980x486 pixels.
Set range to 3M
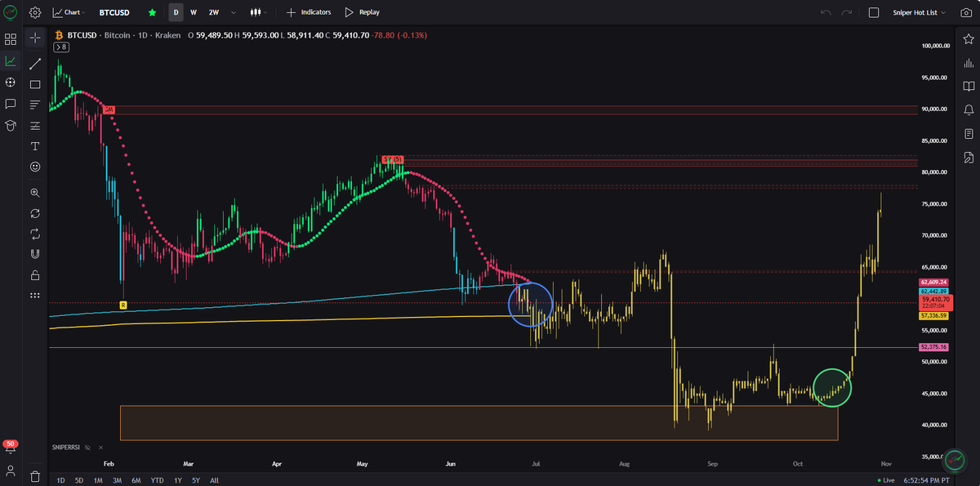pos(117,480)
